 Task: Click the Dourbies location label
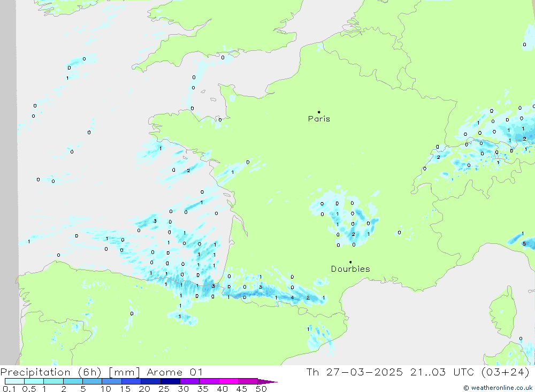click(x=350, y=269)
